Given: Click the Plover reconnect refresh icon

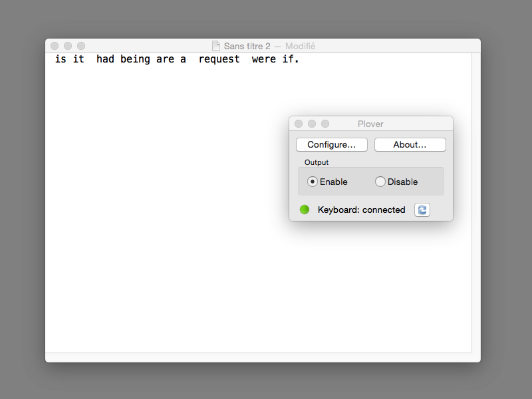Looking at the screenshot, I should (422, 209).
